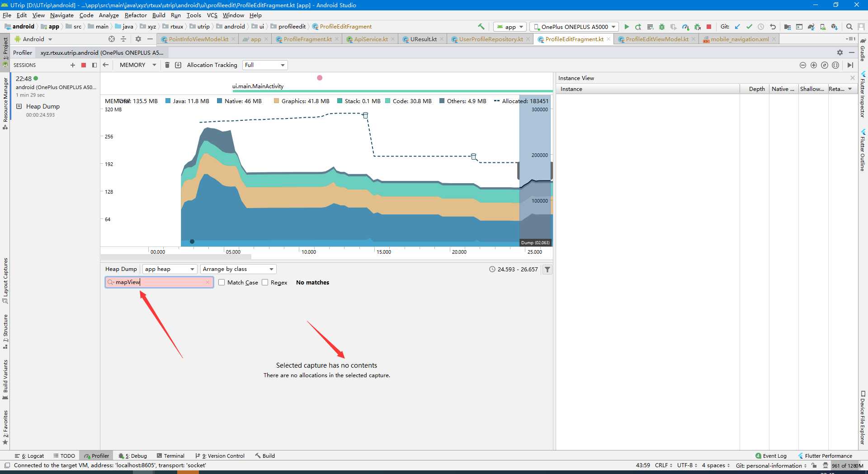
Task: Click the Debug app bug icon
Action: pyautogui.click(x=662, y=27)
